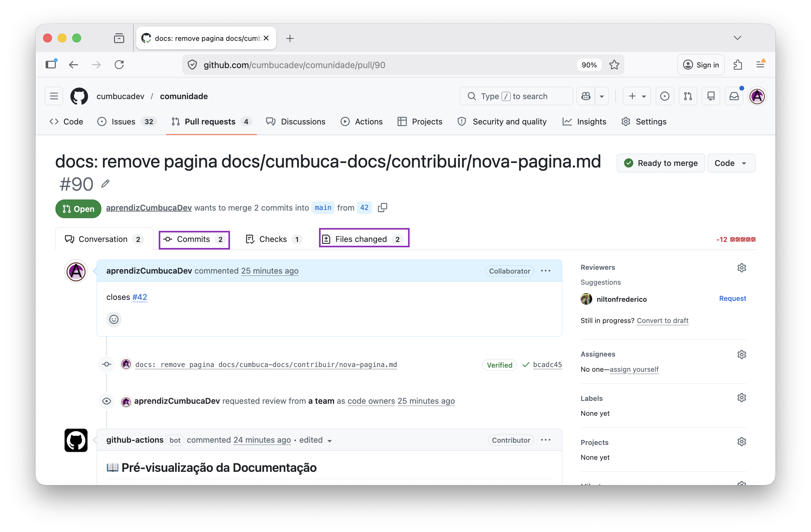The image size is (811, 532).
Task: Open the Actions tab
Action: pyautogui.click(x=361, y=122)
